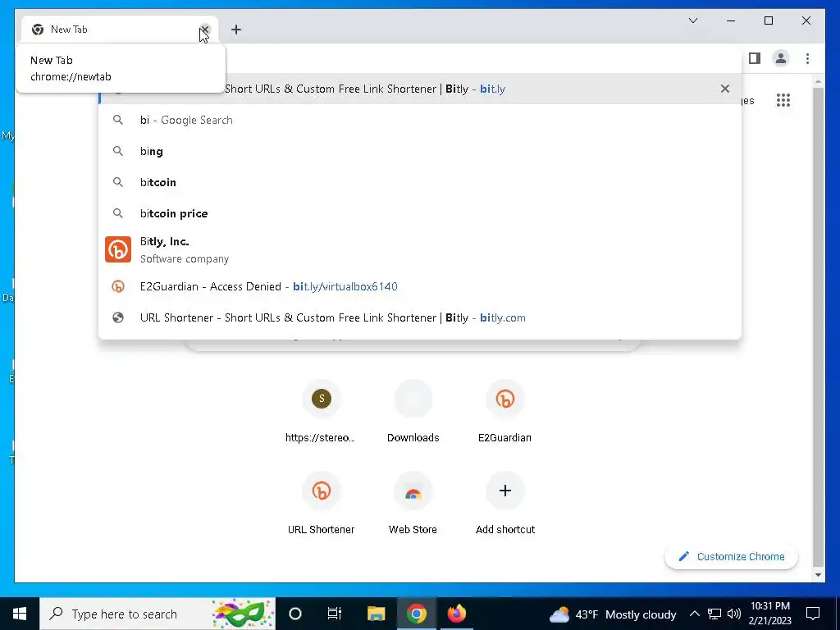Select the bit.ly URL Shortener suggestion
The image size is (840, 630).
coord(420,89)
